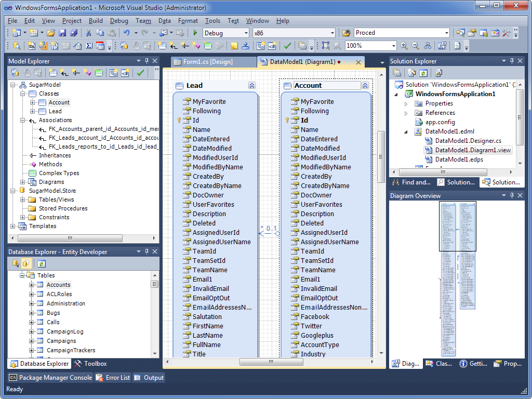Screen dimensions: 532x399
Task: Collapse the DataModel1.edml node
Action: coord(406,132)
